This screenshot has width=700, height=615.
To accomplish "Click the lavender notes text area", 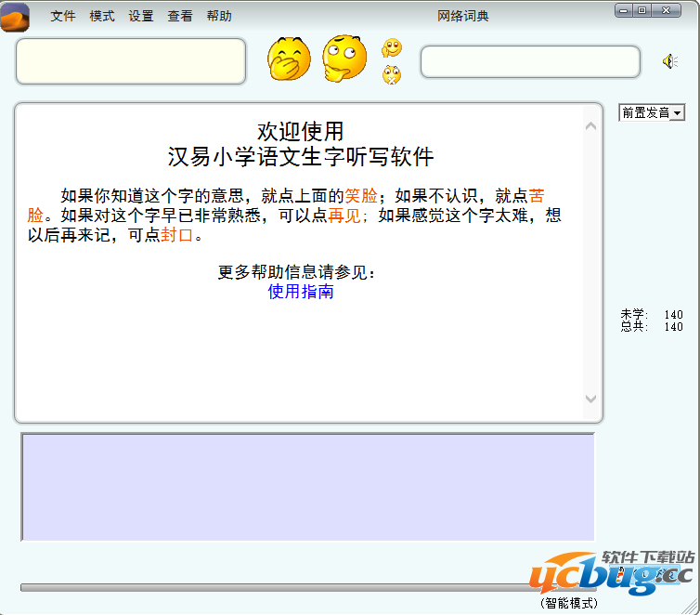I will (x=307, y=486).
